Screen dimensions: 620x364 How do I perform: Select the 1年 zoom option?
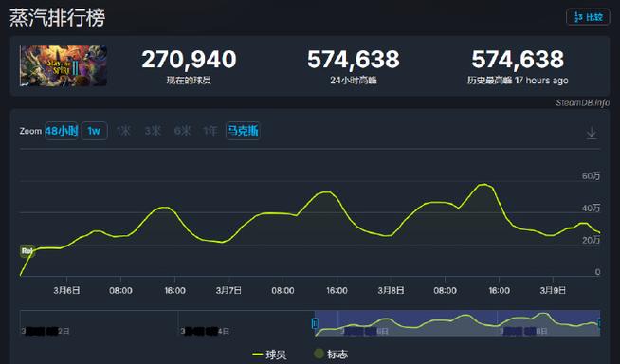[x=210, y=131]
